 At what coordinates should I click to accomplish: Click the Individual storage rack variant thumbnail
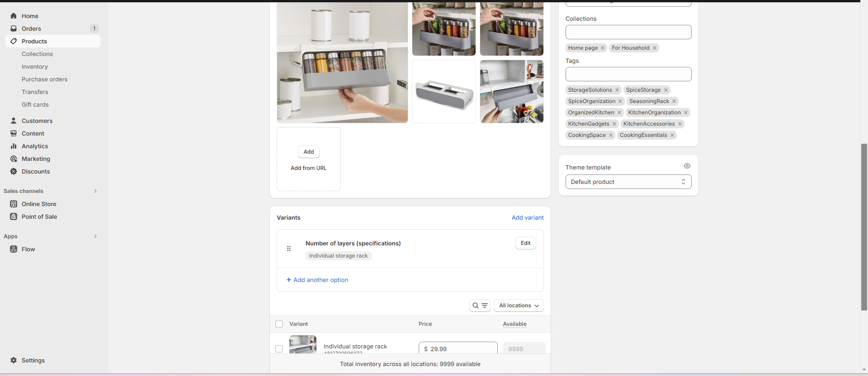[303, 344]
